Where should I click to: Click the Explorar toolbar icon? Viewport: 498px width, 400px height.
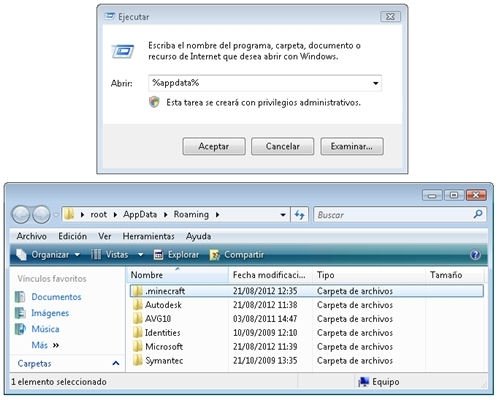pos(158,255)
